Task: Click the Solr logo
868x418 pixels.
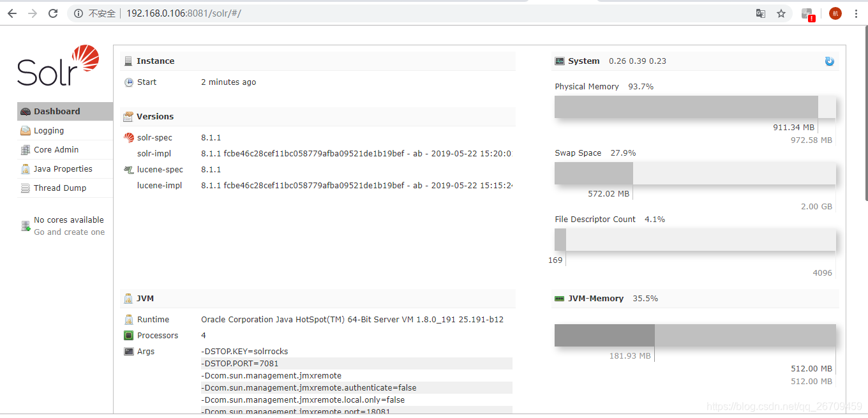Action: pyautogui.click(x=58, y=66)
